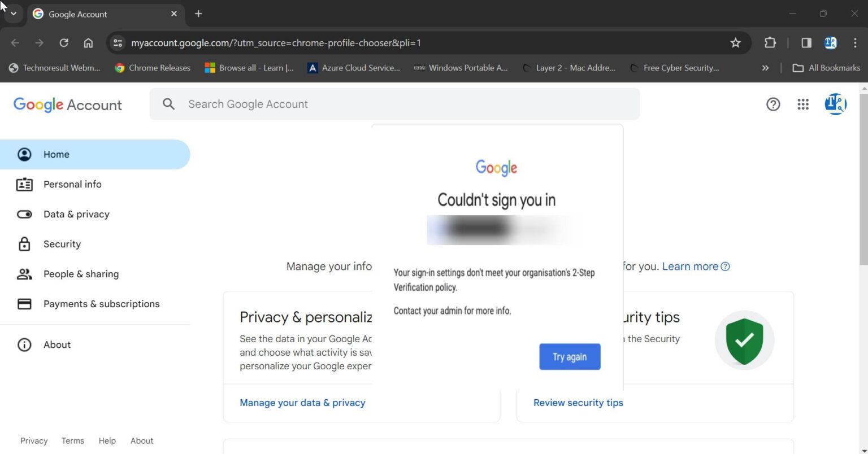Click the Personal info ID card icon

coord(24,184)
